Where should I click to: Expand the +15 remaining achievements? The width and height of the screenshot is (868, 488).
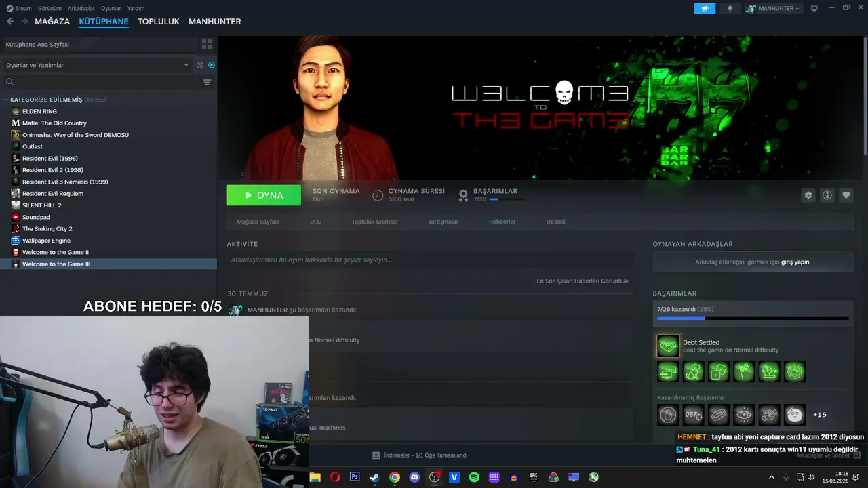(820, 415)
